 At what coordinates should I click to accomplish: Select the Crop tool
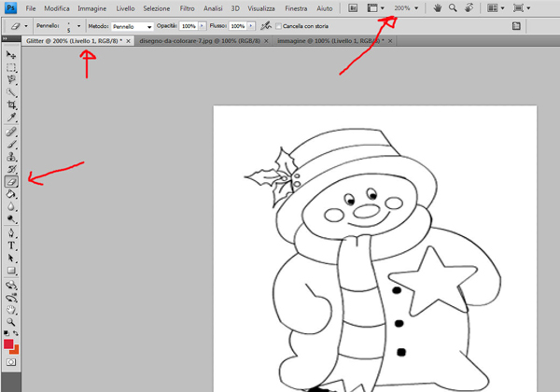(11, 105)
